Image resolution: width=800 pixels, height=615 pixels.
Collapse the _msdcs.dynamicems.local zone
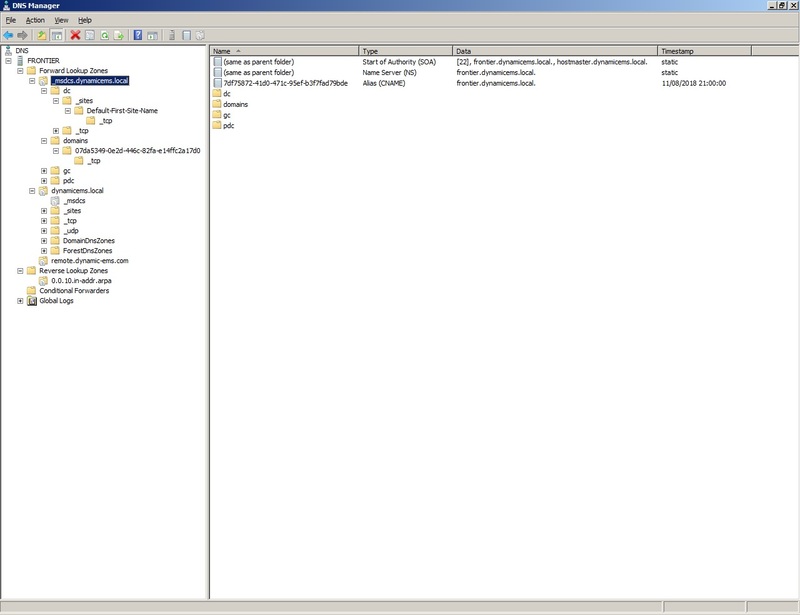[32, 81]
